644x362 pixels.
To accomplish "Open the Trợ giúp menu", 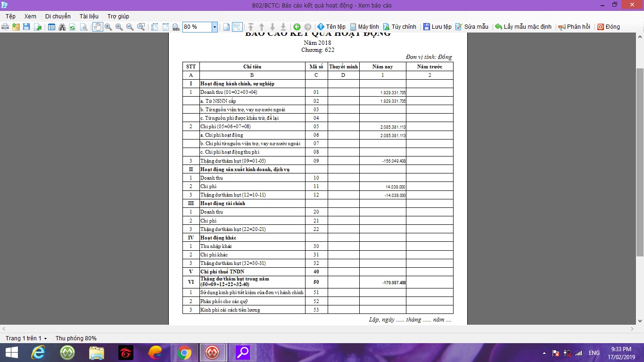I will [118, 16].
